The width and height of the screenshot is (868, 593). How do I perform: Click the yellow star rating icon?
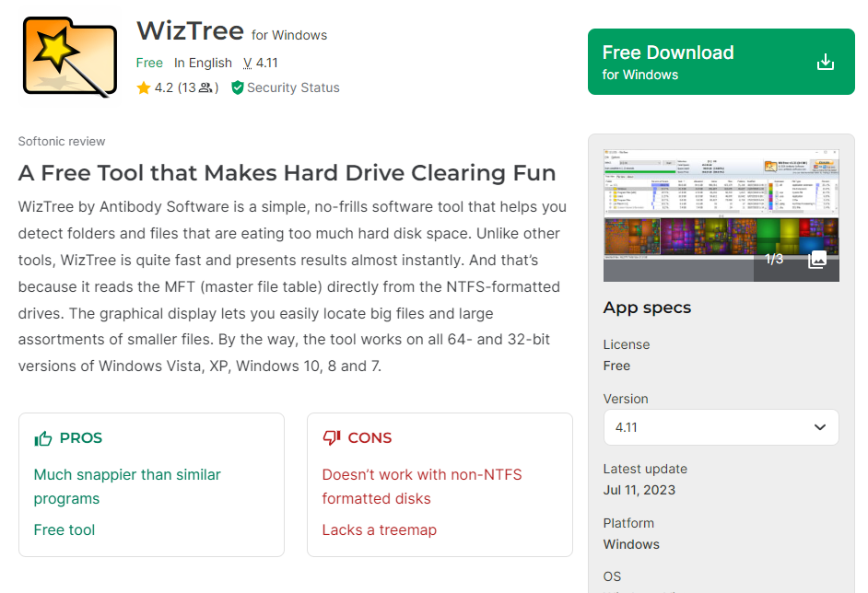tap(144, 88)
